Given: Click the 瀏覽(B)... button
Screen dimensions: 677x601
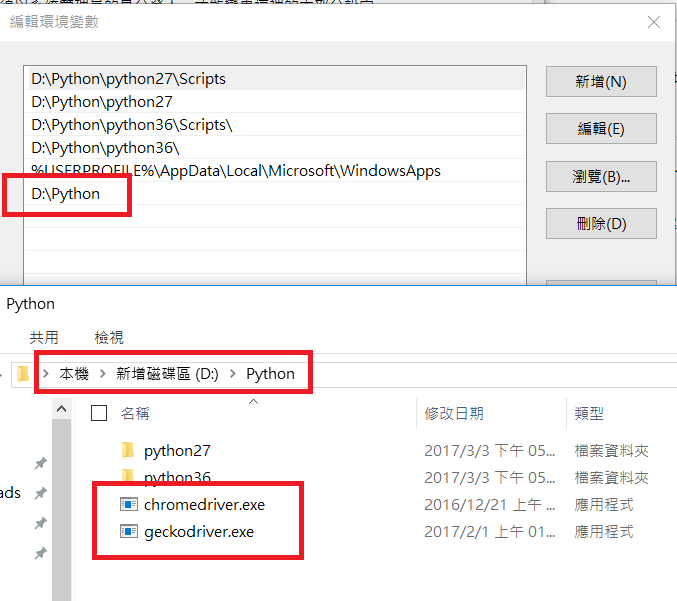Looking at the screenshot, I should tap(601, 176).
